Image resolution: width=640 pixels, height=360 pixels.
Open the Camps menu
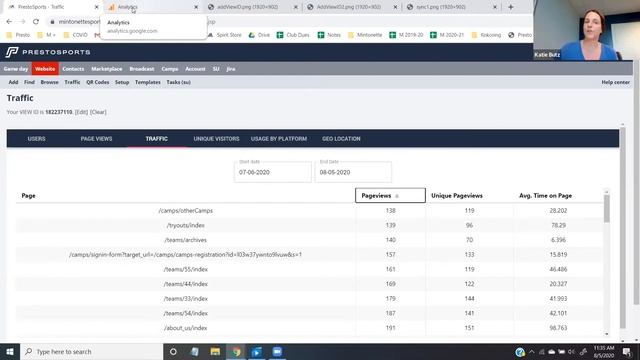(x=169, y=69)
